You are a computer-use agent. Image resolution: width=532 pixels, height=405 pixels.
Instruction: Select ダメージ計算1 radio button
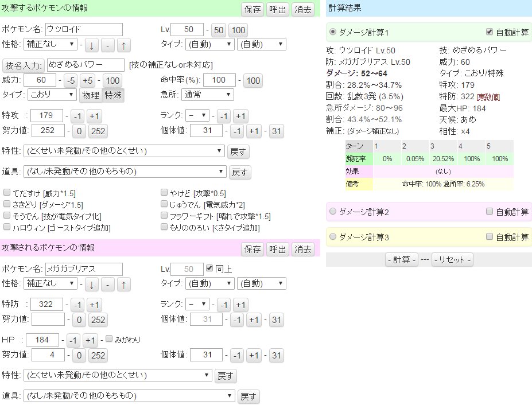pyautogui.click(x=333, y=32)
